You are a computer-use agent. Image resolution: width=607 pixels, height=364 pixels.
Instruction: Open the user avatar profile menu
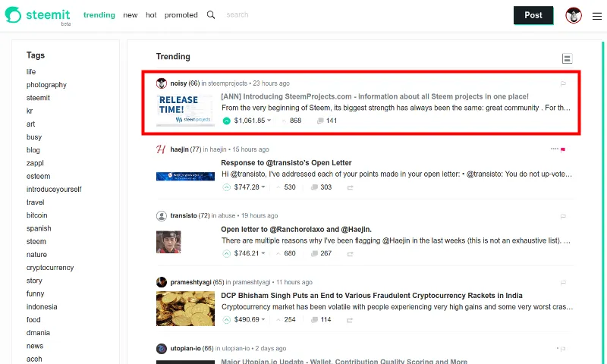point(574,15)
